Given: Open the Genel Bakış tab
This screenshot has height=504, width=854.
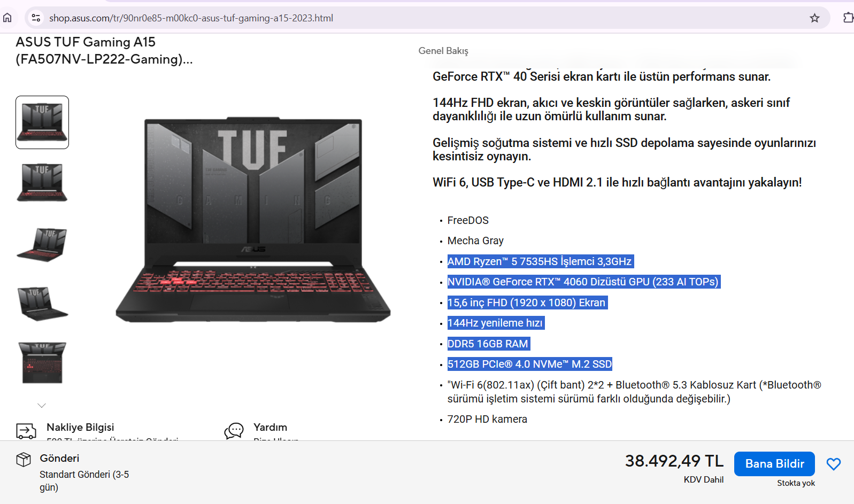Looking at the screenshot, I should [443, 51].
